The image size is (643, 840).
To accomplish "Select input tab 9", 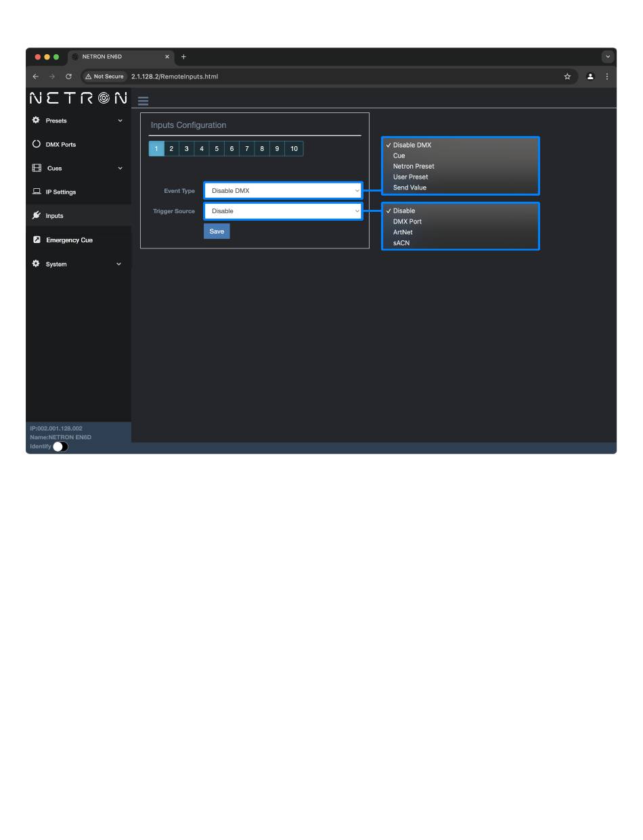I will coord(277,149).
